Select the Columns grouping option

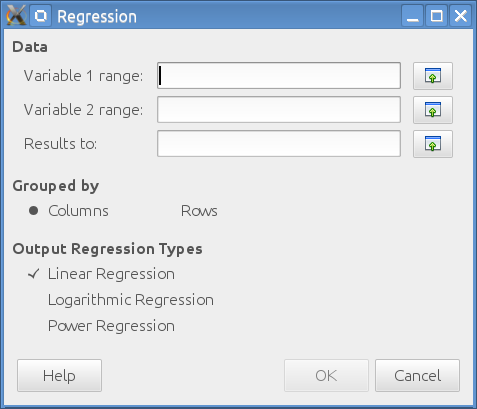click(x=68, y=211)
